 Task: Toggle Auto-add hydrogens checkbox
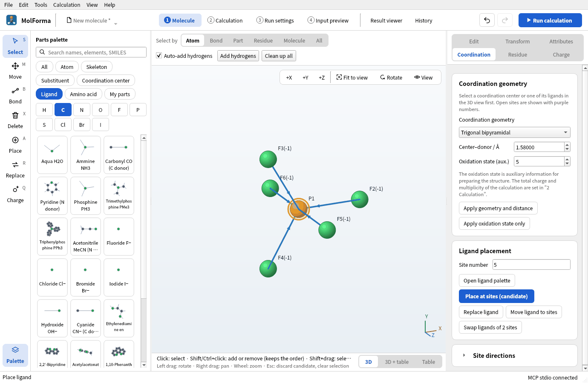pyautogui.click(x=159, y=56)
